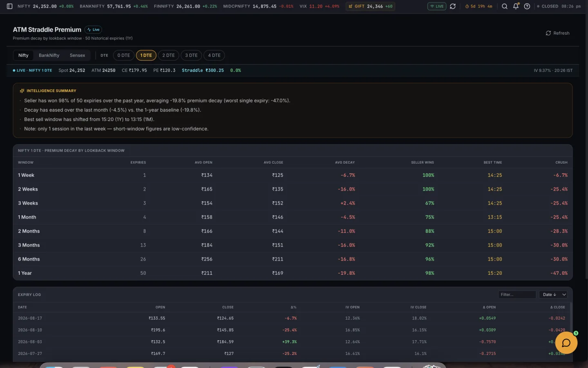Click the BEST TIME column header
The width and height of the screenshot is (588, 368).
click(493, 162)
